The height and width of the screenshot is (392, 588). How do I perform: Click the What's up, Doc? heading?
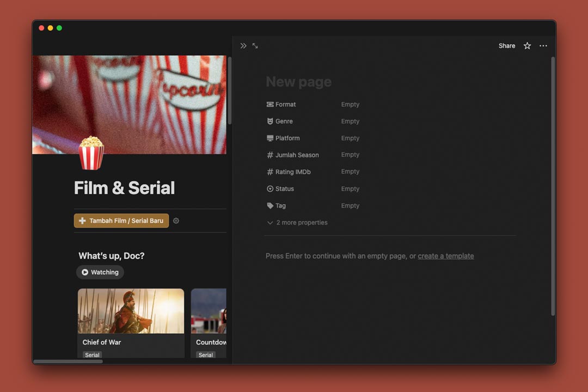(112, 256)
